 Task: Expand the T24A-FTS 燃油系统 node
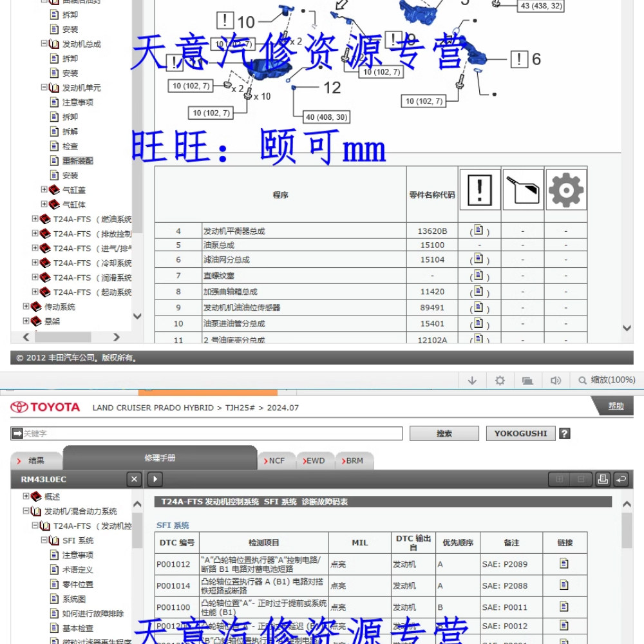tap(35, 218)
